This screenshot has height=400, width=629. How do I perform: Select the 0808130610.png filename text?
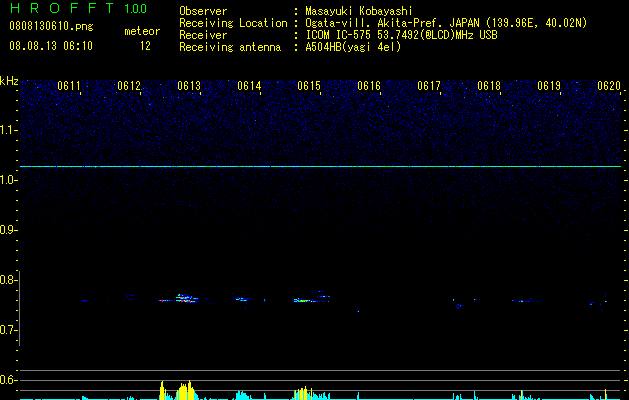51,26
